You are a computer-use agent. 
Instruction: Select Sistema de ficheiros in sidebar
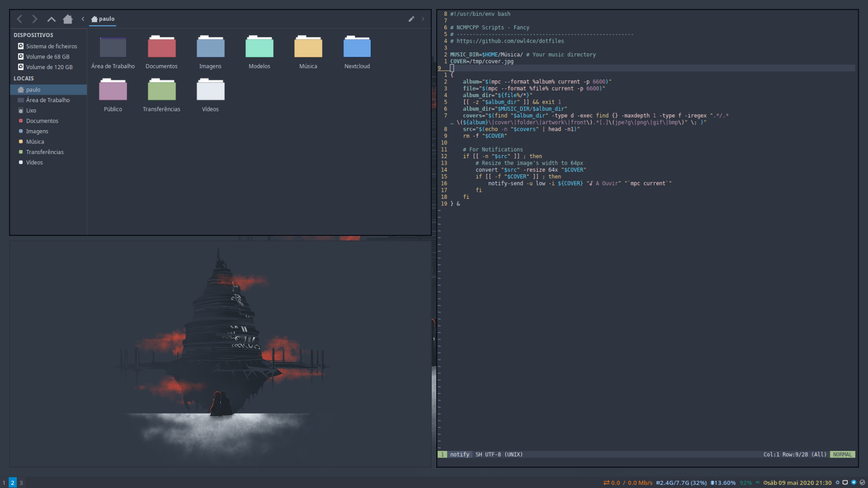[x=51, y=46]
